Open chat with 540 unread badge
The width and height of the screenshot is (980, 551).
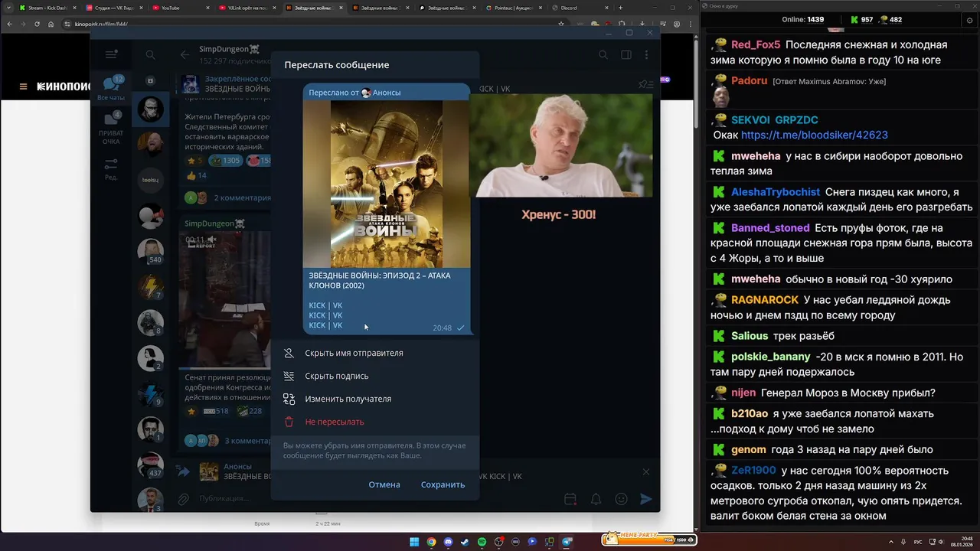click(151, 251)
